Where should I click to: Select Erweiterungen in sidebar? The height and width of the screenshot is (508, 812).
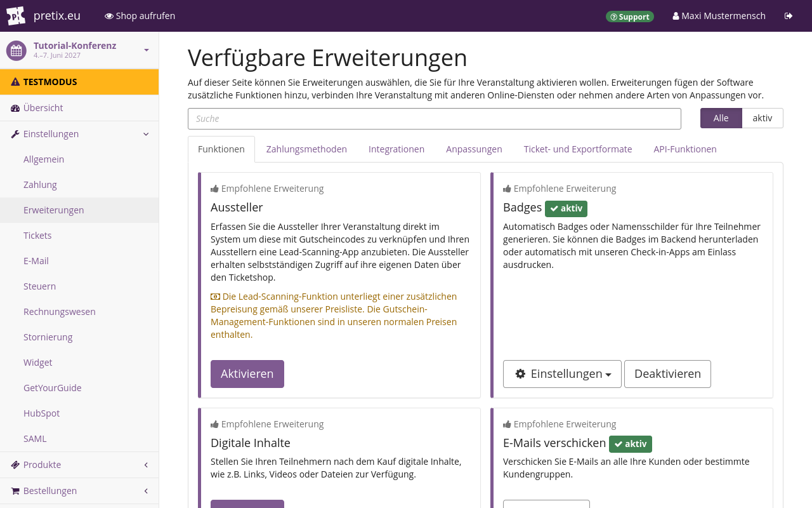point(79,210)
